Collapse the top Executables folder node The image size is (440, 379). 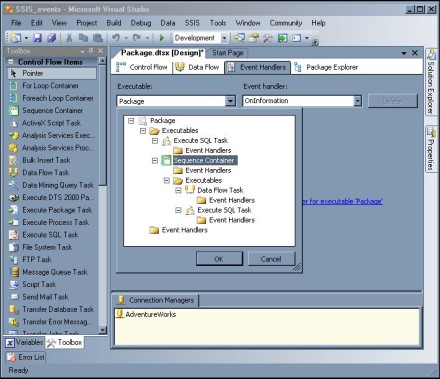(x=143, y=131)
